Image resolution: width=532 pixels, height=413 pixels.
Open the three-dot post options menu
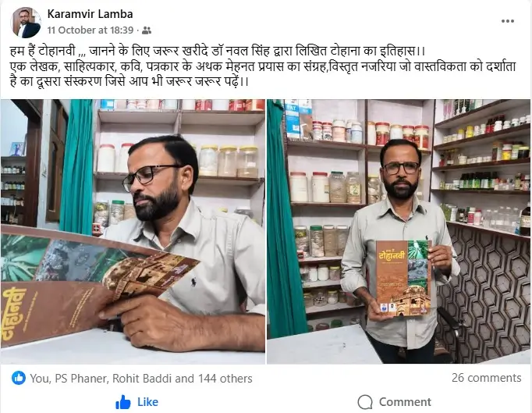click(x=508, y=21)
